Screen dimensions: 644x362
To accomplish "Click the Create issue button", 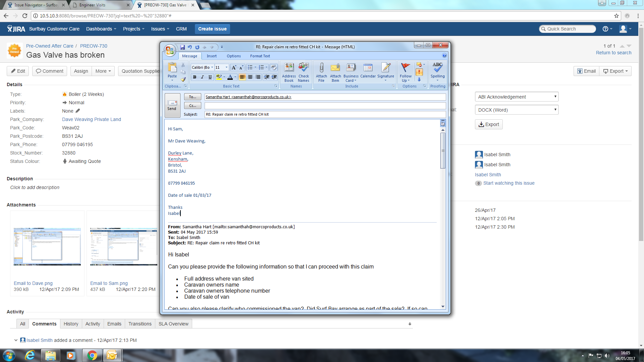I will tap(212, 29).
